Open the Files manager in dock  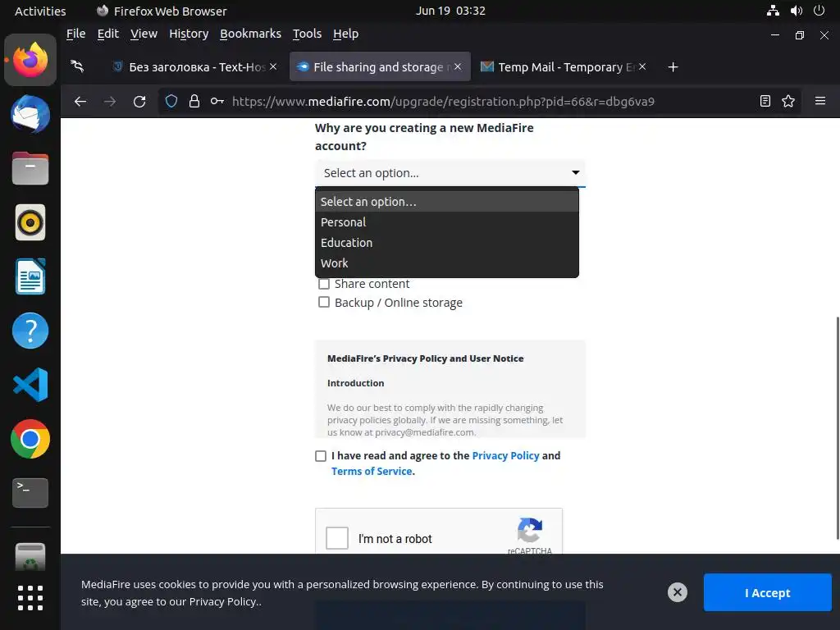pos(30,168)
